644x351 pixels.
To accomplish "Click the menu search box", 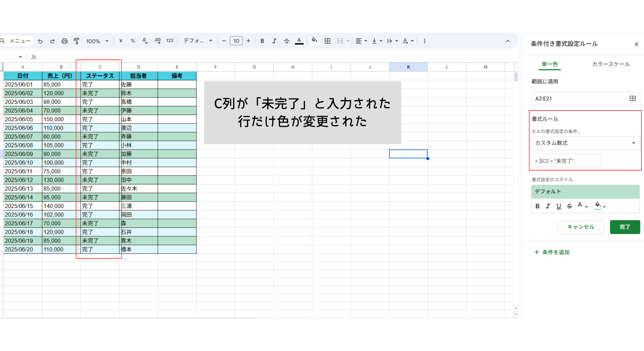I will click(x=16, y=41).
